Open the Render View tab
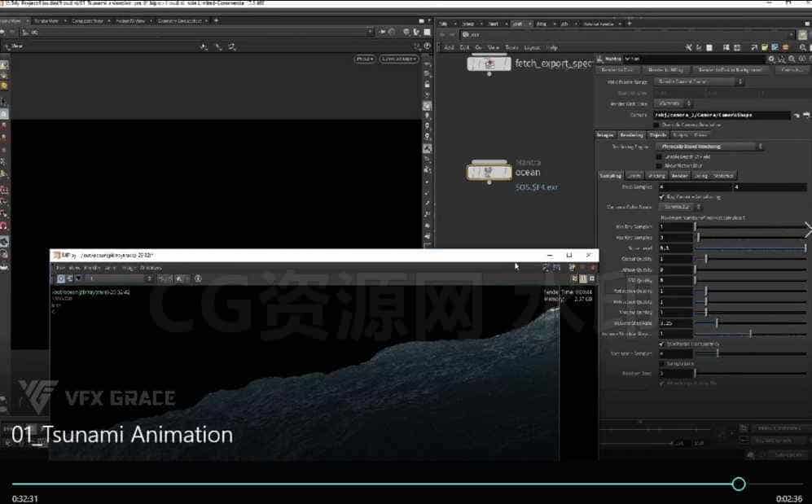This screenshot has width=812, height=504. [46, 20]
